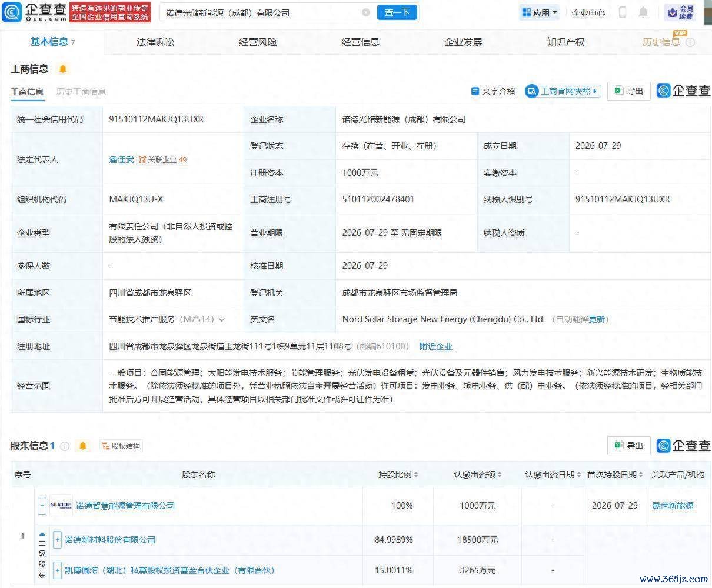Click the mobile phone icon in header
The height and width of the screenshot is (588, 712).
click(x=623, y=12)
